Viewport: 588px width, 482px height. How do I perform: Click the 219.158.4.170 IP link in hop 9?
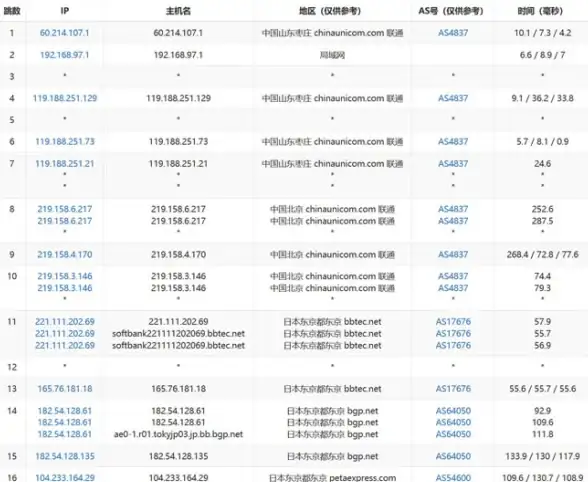[65, 255]
